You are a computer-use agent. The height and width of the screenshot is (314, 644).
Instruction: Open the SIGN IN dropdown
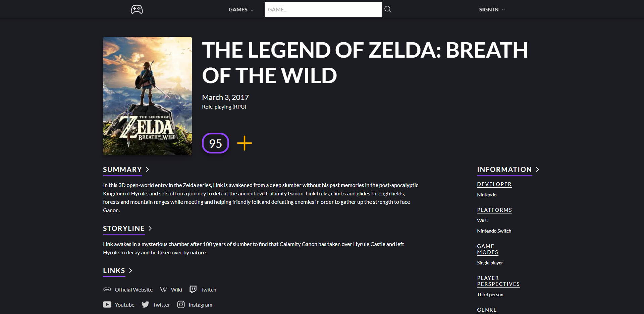tap(491, 9)
